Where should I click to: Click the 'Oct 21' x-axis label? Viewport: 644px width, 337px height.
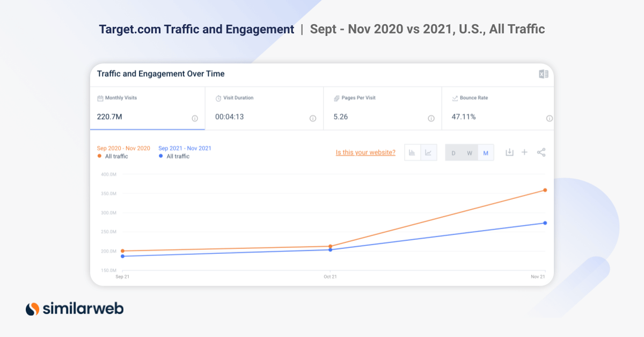click(x=330, y=277)
